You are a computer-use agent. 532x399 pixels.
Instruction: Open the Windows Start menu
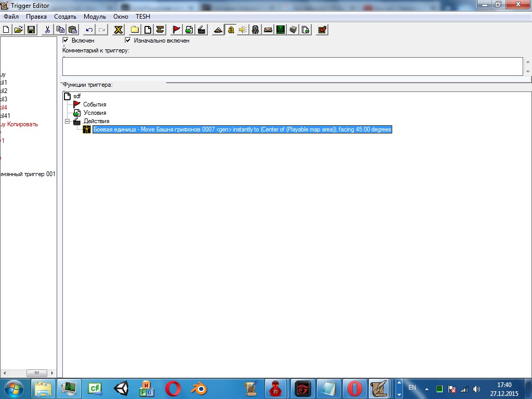tap(14, 389)
